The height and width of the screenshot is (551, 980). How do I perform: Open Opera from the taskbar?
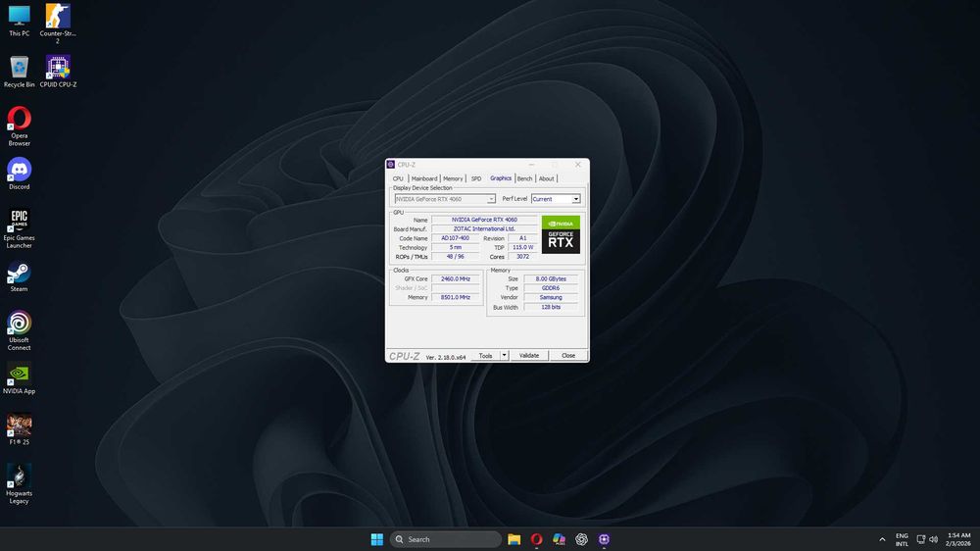[x=536, y=539]
